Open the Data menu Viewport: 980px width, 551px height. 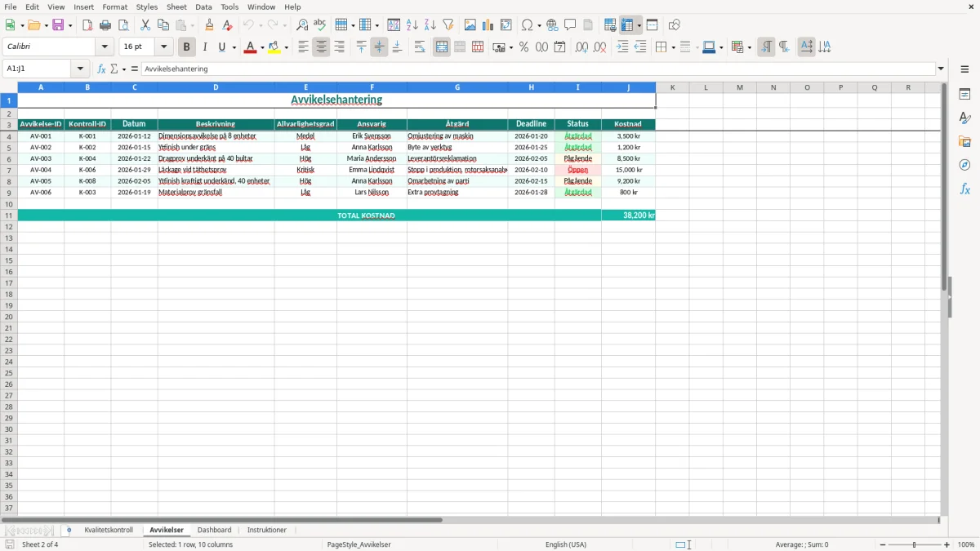pyautogui.click(x=203, y=7)
